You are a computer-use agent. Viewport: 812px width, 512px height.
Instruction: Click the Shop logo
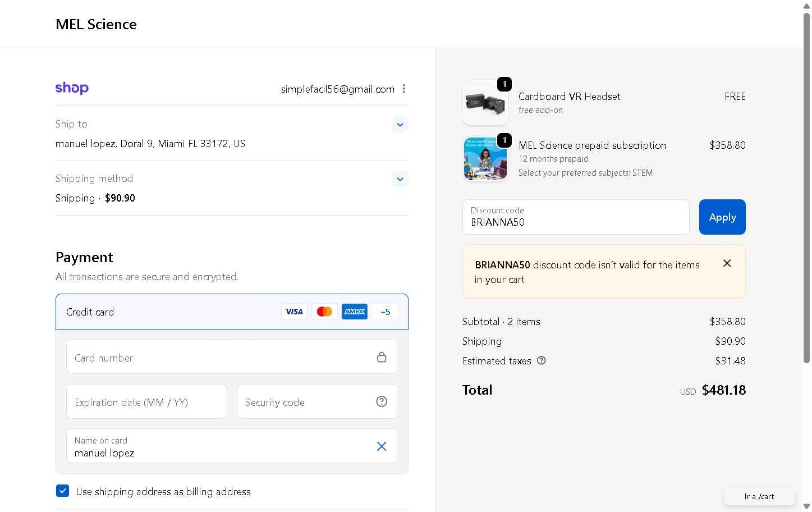click(72, 88)
